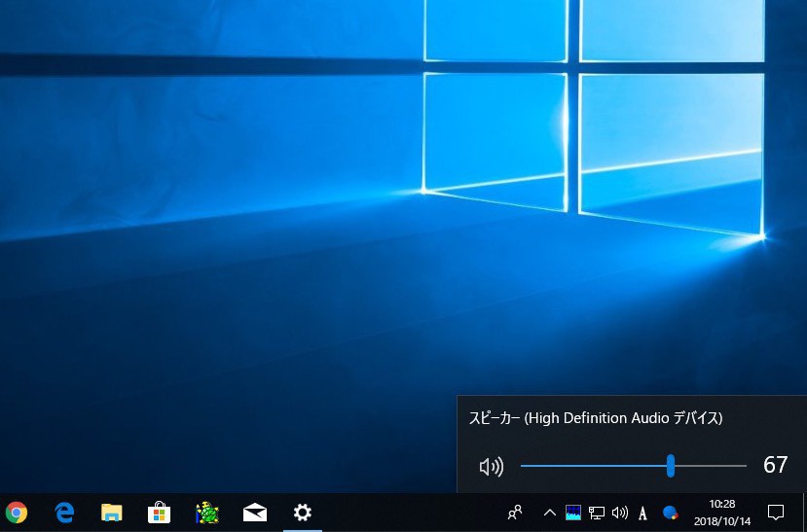Mute speakers via flyout speaker icon
This screenshot has width=807, height=532.
pyautogui.click(x=492, y=467)
